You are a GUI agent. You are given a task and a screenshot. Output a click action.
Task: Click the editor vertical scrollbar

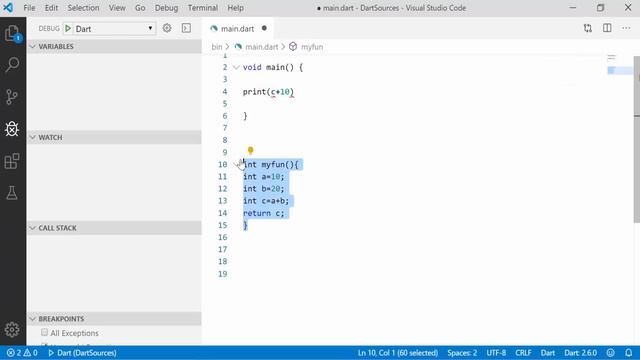point(637,139)
